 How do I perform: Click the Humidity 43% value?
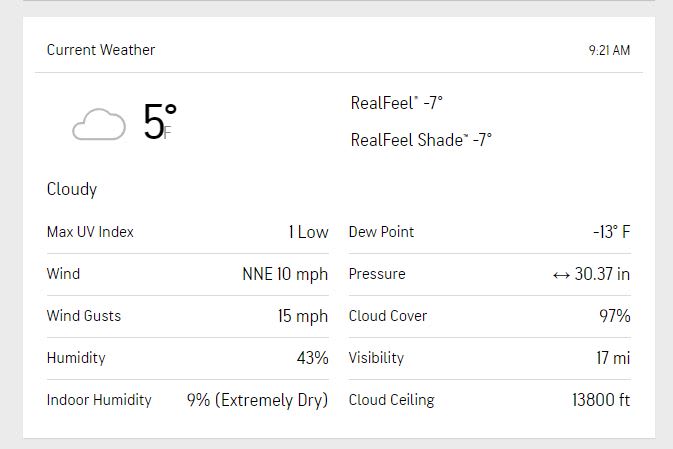312,358
